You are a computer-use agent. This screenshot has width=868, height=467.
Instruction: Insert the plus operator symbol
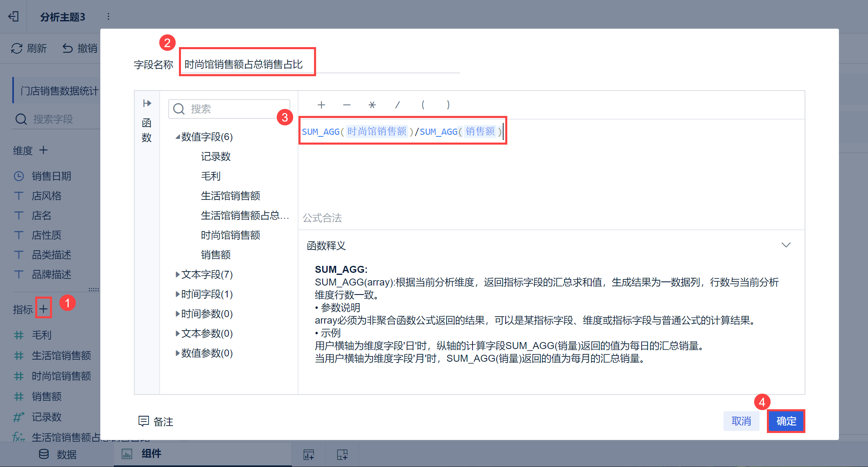point(321,105)
